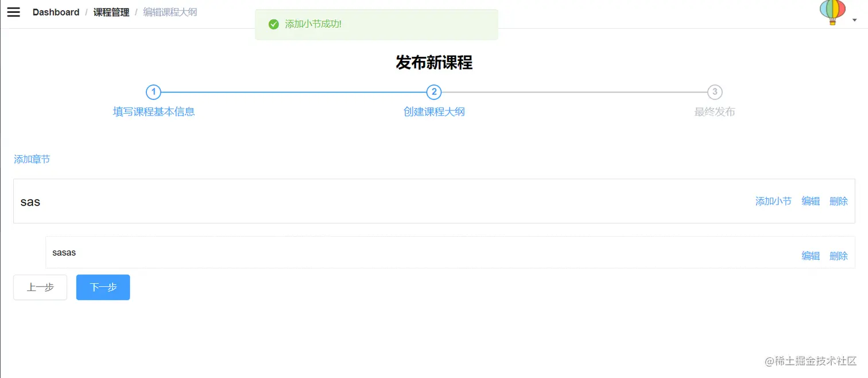Select 编辑课程大纲 breadcrumb text

[x=170, y=12]
